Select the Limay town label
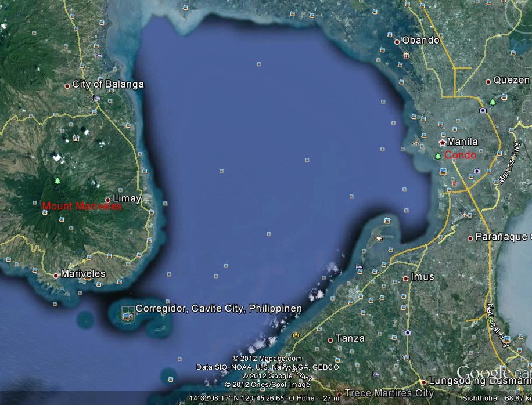Image resolution: width=532 pixels, height=405 pixels. (x=127, y=199)
